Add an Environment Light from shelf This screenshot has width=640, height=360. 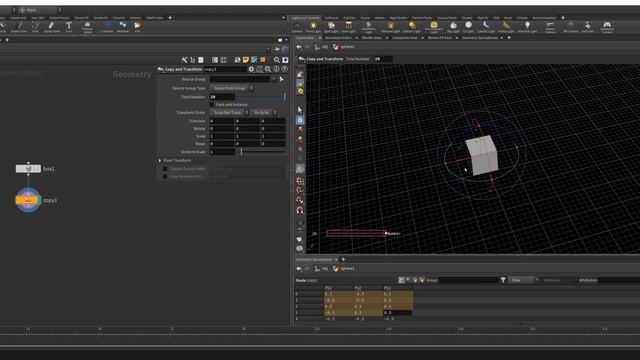[433, 27]
